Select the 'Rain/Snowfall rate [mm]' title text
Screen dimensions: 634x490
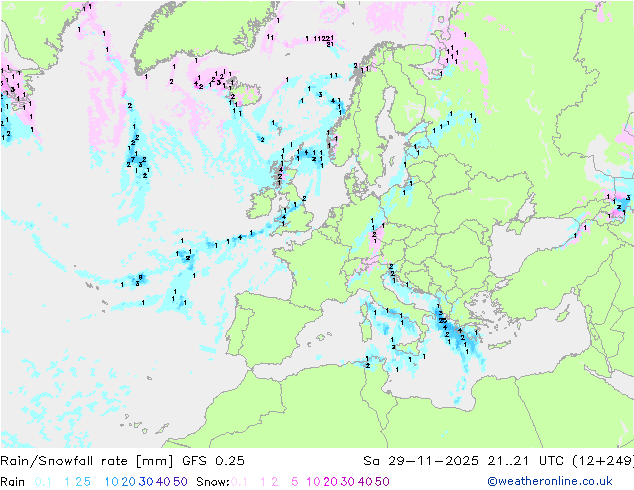point(87,461)
